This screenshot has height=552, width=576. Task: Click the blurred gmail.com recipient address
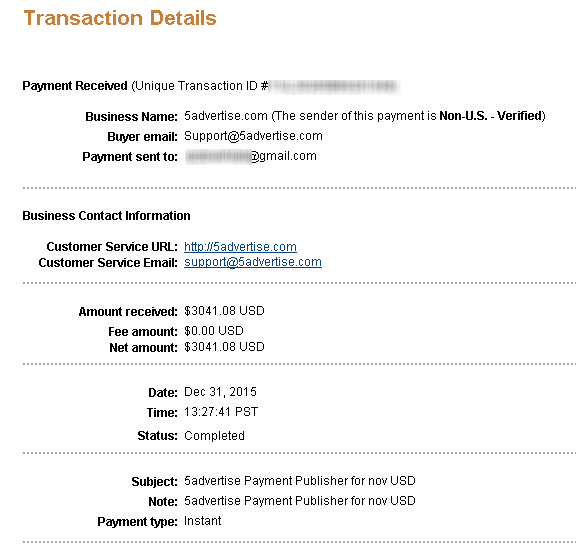[251, 156]
